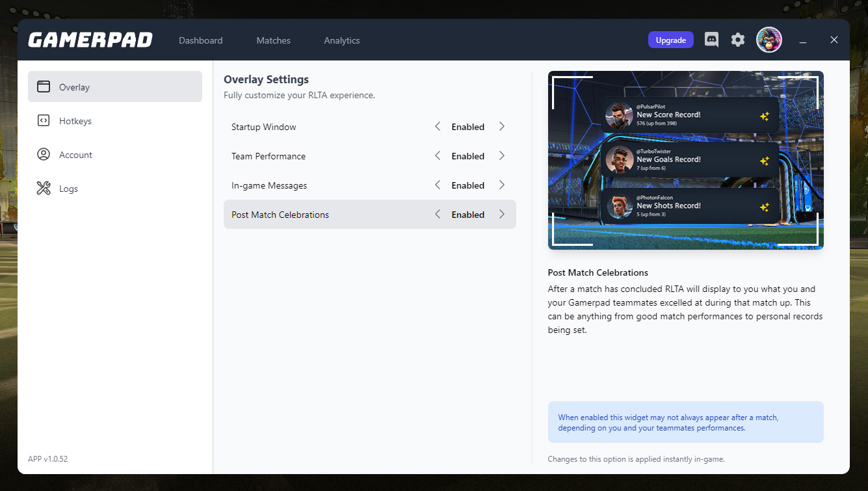Click the New Goals Record notification card

[690, 160]
